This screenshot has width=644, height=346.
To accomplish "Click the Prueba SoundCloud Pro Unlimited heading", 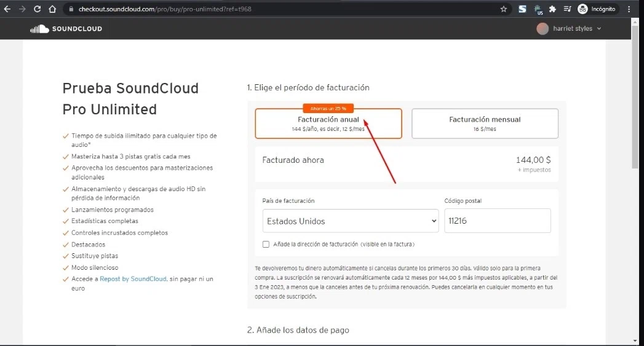I will pyautogui.click(x=130, y=99).
